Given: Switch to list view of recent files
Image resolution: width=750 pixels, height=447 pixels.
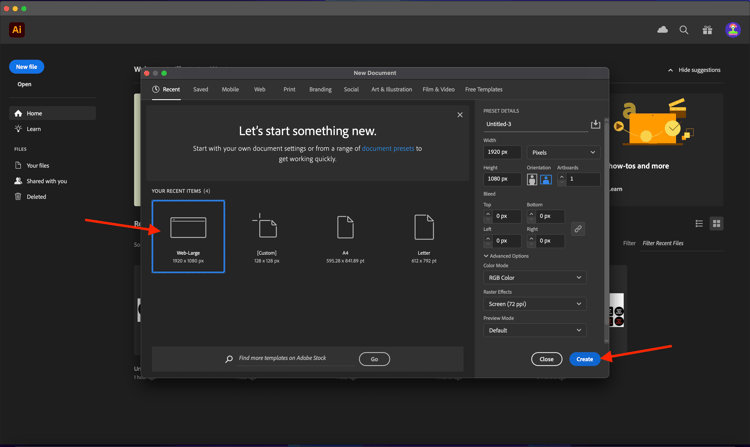Looking at the screenshot, I should 699,223.
